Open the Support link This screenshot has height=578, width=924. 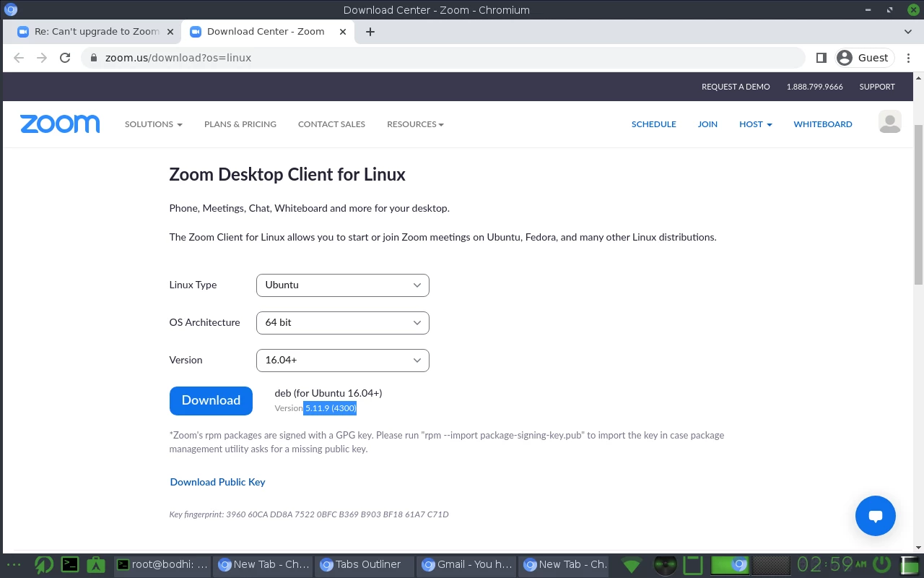point(877,87)
